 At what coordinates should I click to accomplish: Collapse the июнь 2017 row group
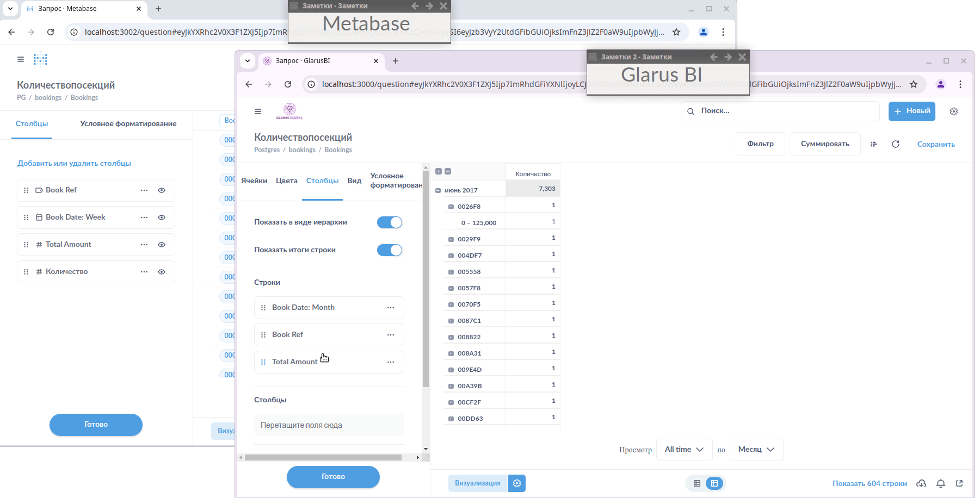(438, 190)
